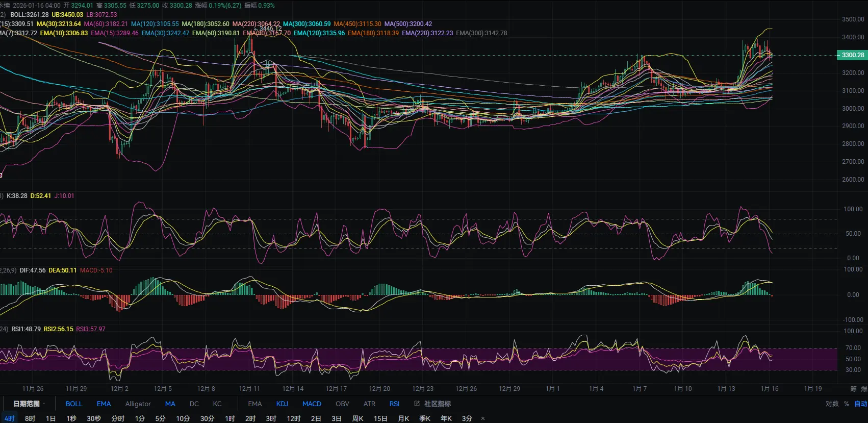The width and height of the screenshot is (868, 423).
Task: Click the 自动 auto scale button
Action: click(861, 404)
